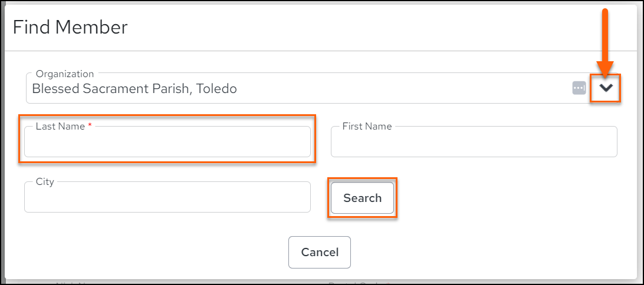Click the First Name field label
The height and width of the screenshot is (285, 644).
click(x=367, y=126)
